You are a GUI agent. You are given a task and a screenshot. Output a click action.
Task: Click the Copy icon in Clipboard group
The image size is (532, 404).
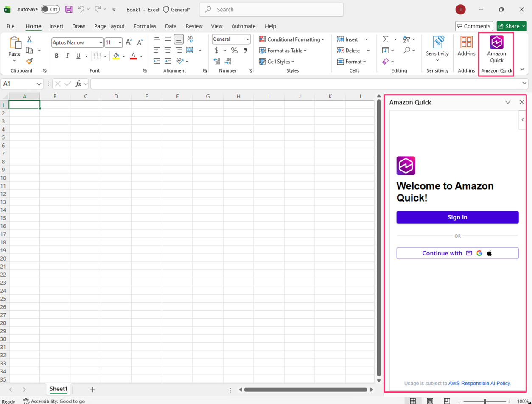coord(30,50)
